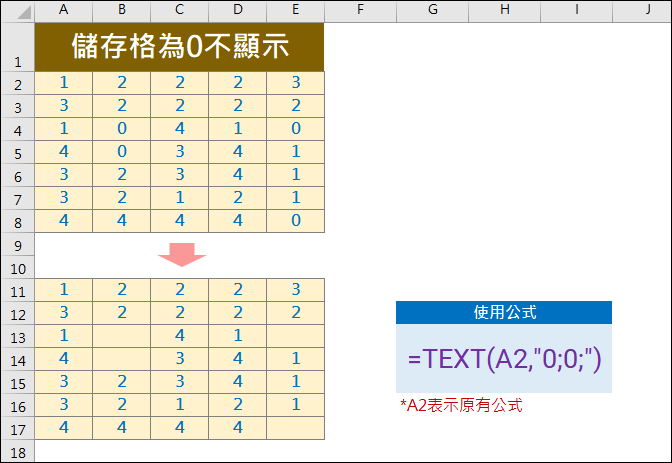Click the 使用公式 blue header box
The image size is (672, 463).
(x=504, y=313)
